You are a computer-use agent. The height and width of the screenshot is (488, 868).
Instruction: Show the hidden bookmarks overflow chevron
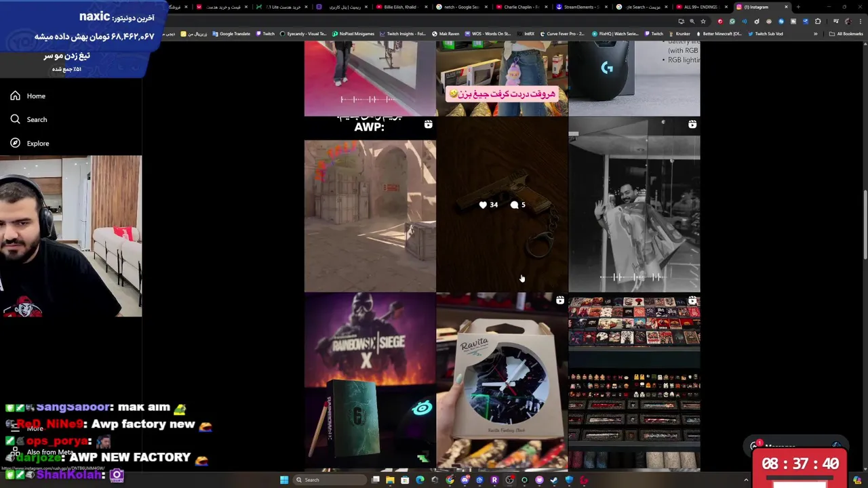(x=816, y=34)
